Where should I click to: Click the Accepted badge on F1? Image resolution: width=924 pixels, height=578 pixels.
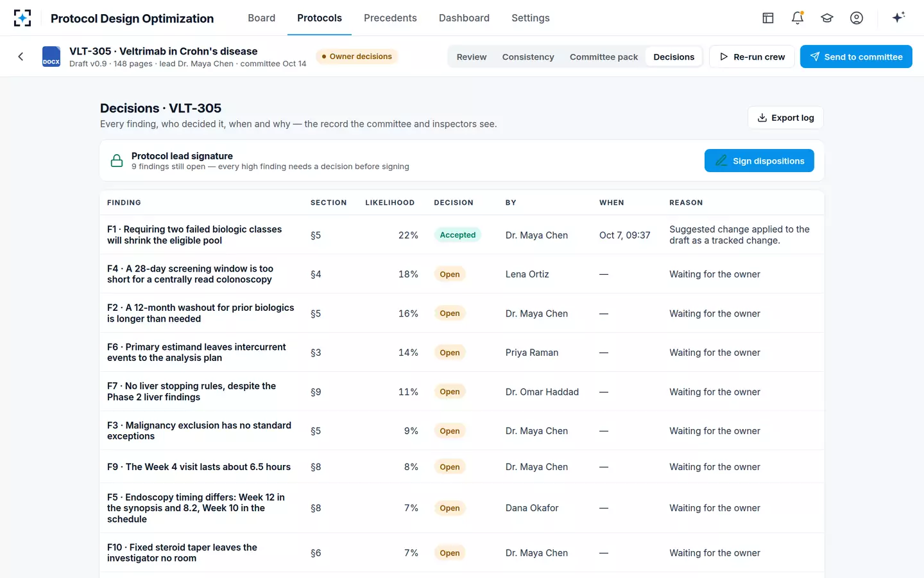point(458,235)
